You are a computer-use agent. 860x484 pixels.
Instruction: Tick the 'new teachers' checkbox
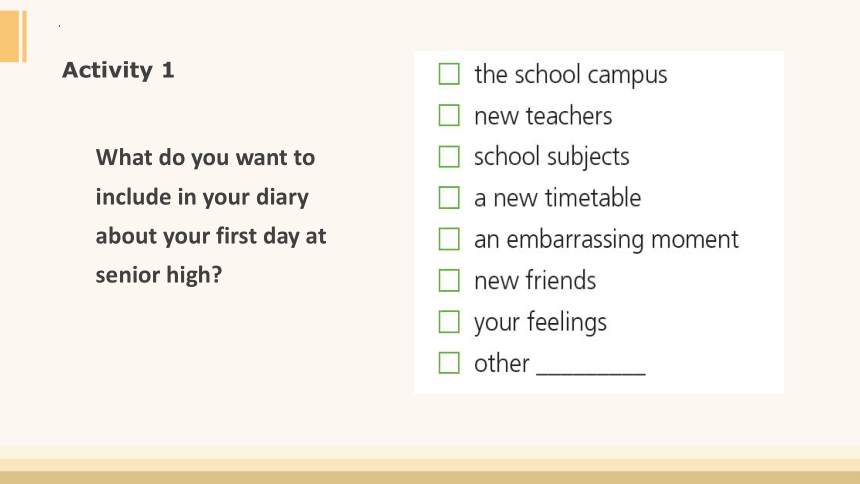point(449,115)
